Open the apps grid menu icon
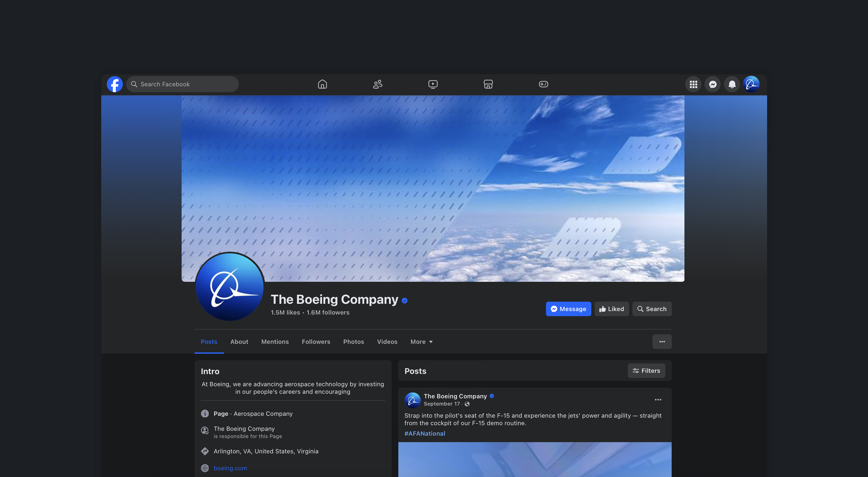868x477 pixels. click(x=693, y=84)
